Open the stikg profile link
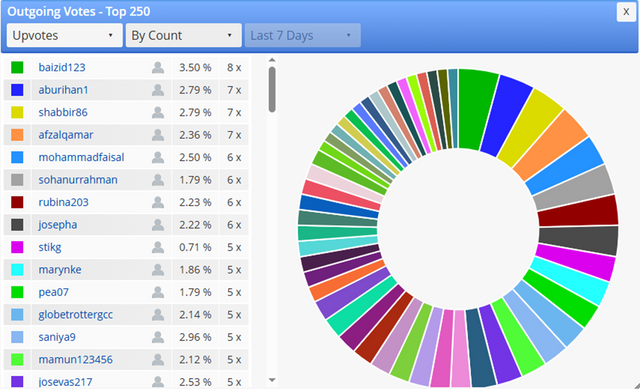The width and height of the screenshot is (640, 389). point(50,247)
